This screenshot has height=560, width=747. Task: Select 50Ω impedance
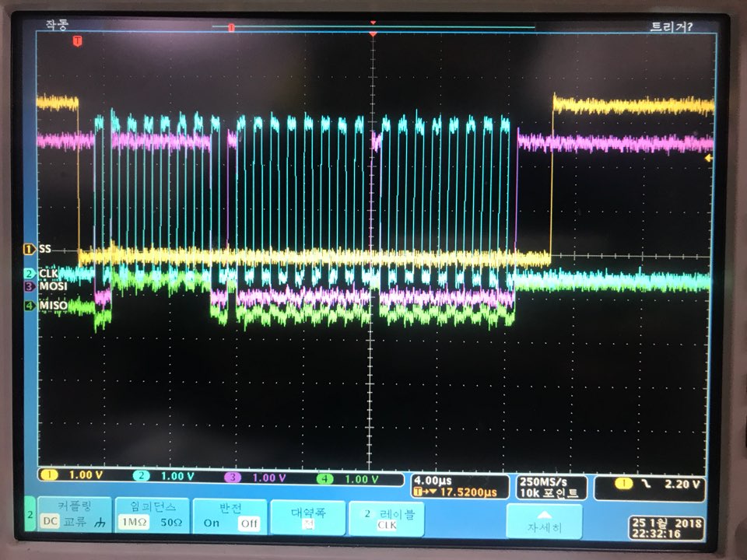171,523
